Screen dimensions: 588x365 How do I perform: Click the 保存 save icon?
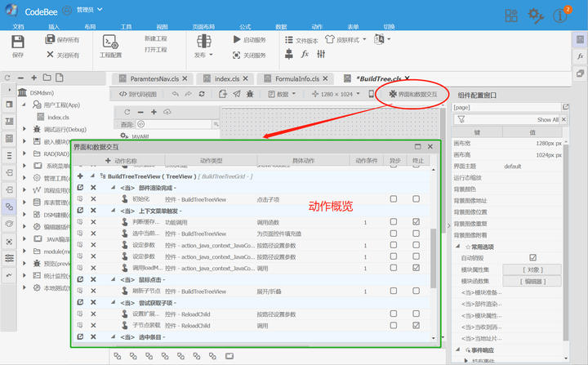(x=18, y=42)
